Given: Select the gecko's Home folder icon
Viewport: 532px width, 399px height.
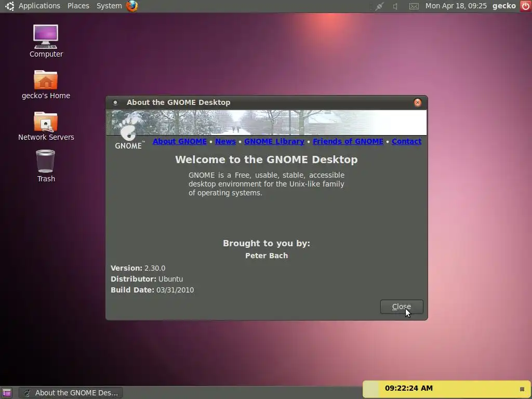Looking at the screenshot, I should [46, 85].
